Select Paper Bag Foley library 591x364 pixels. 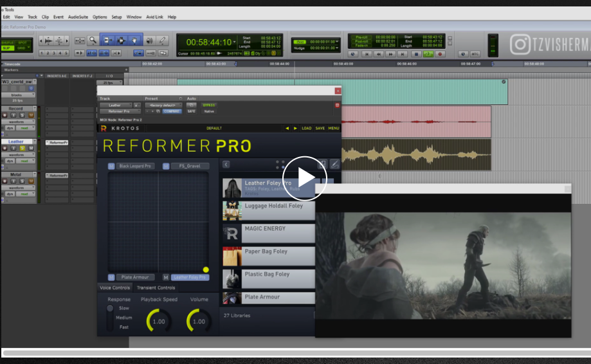[269, 256]
